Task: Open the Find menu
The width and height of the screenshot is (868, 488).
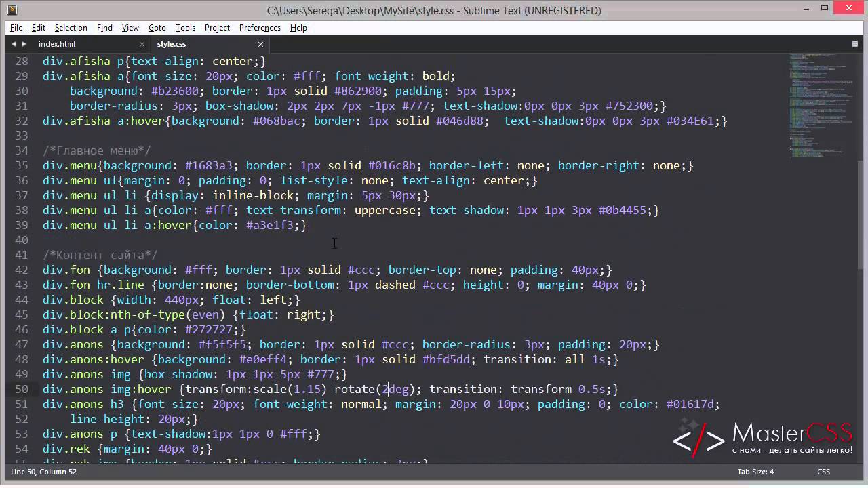Action: [104, 28]
